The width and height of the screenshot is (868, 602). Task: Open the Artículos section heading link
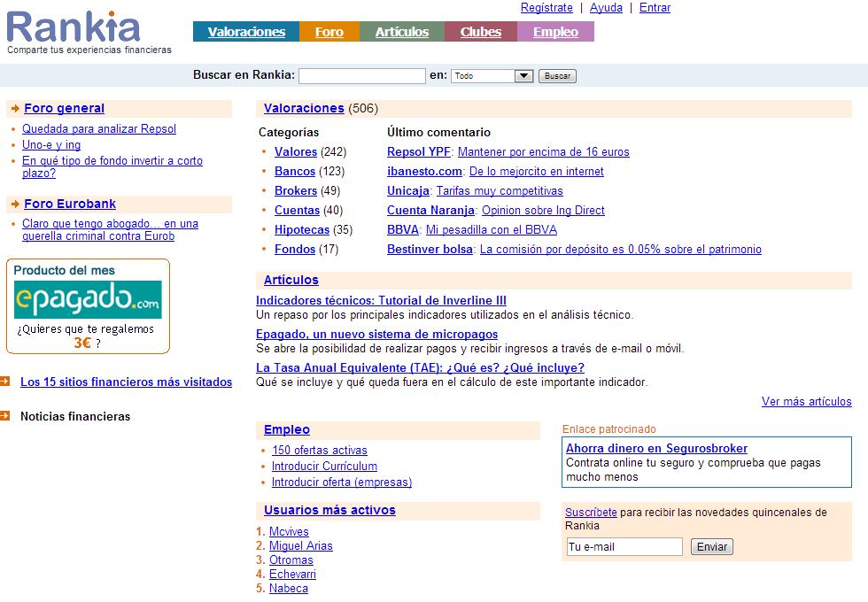(x=291, y=280)
